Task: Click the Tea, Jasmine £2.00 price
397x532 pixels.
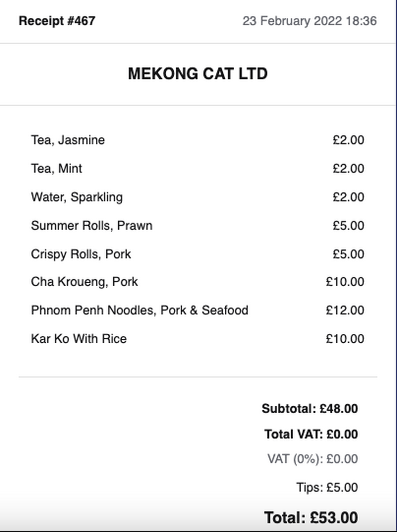Action: (x=348, y=140)
